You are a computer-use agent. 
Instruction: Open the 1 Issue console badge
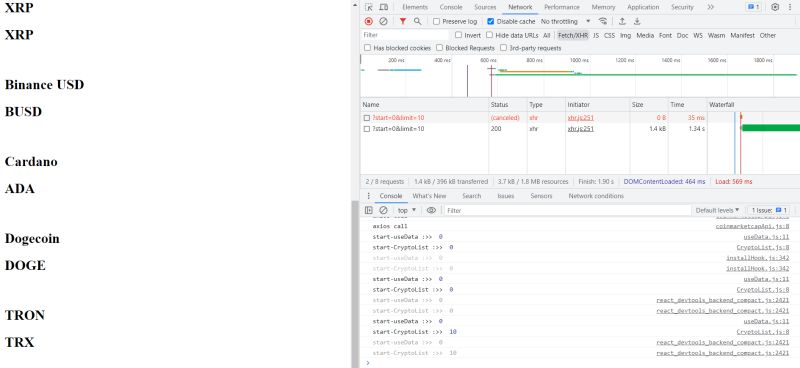[x=769, y=210]
